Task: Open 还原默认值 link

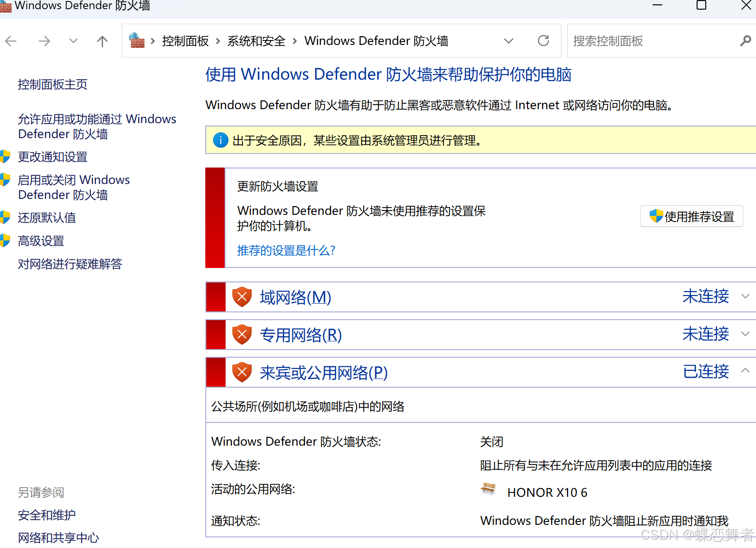Action: 47,218
